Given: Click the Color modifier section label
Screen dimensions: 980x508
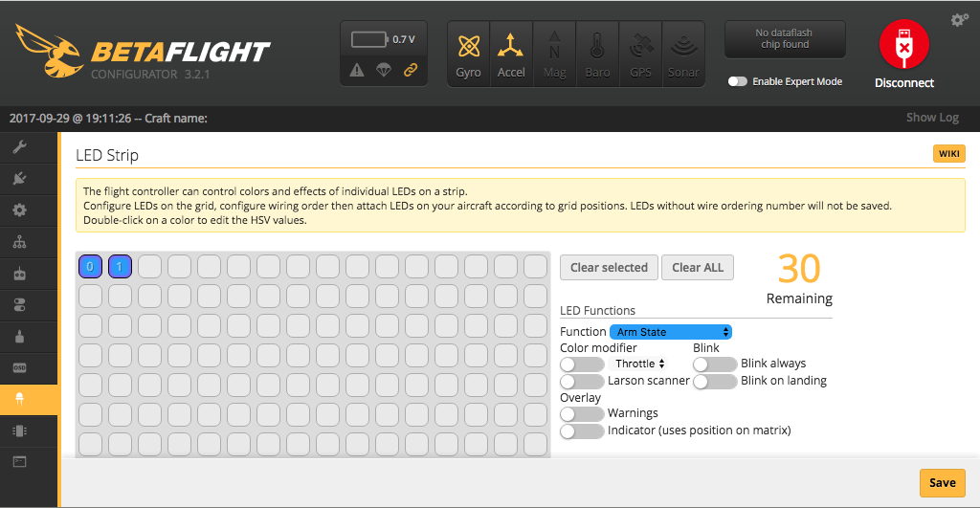Looking at the screenshot, I should click(x=598, y=348).
